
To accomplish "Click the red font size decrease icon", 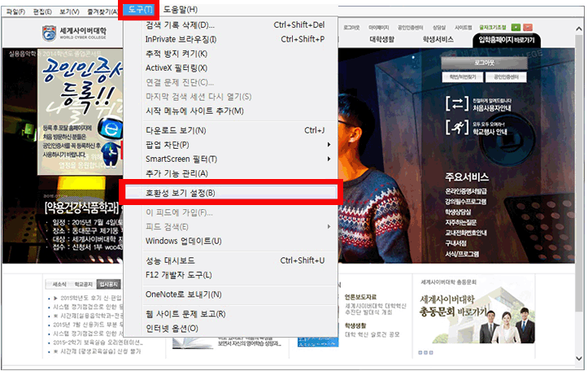I will coord(528,27).
